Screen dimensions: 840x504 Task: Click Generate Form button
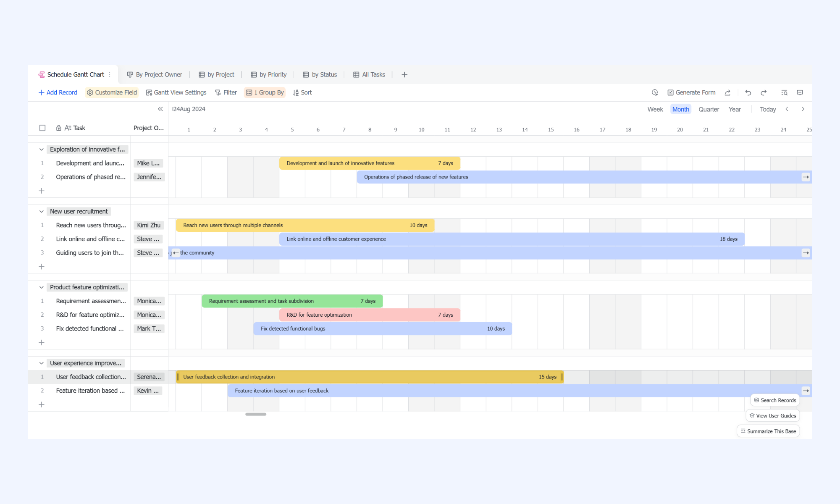(x=691, y=92)
